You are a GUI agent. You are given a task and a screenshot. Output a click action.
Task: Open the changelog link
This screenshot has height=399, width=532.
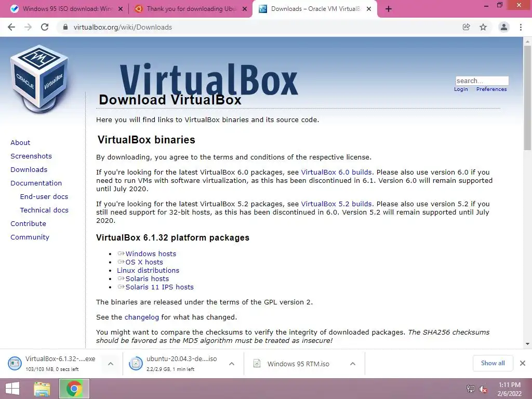tap(141, 317)
